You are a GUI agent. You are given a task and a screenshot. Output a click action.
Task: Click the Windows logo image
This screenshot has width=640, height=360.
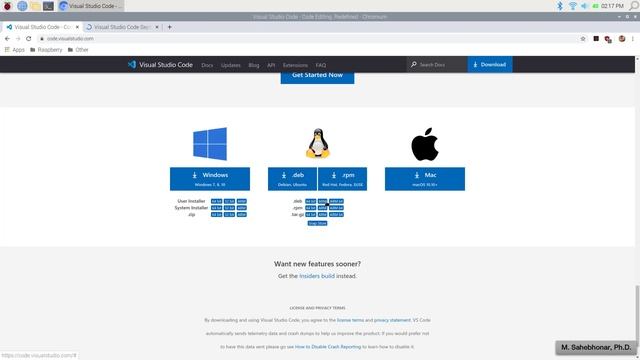click(210, 144)
